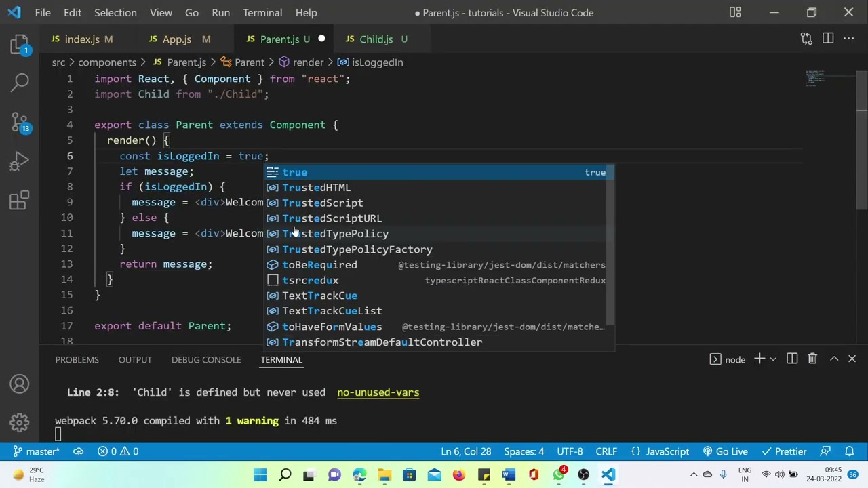Customize layout icon in title bar

[735, 12]
